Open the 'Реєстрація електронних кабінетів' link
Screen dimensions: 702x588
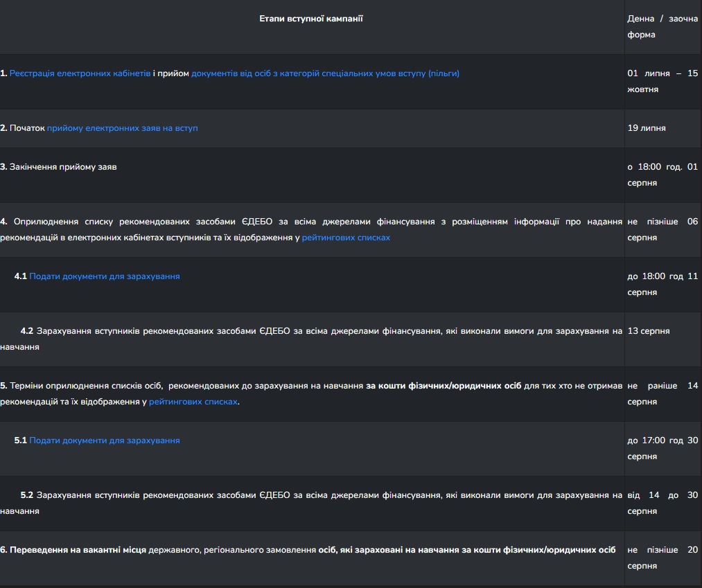(x=80, y=73)
